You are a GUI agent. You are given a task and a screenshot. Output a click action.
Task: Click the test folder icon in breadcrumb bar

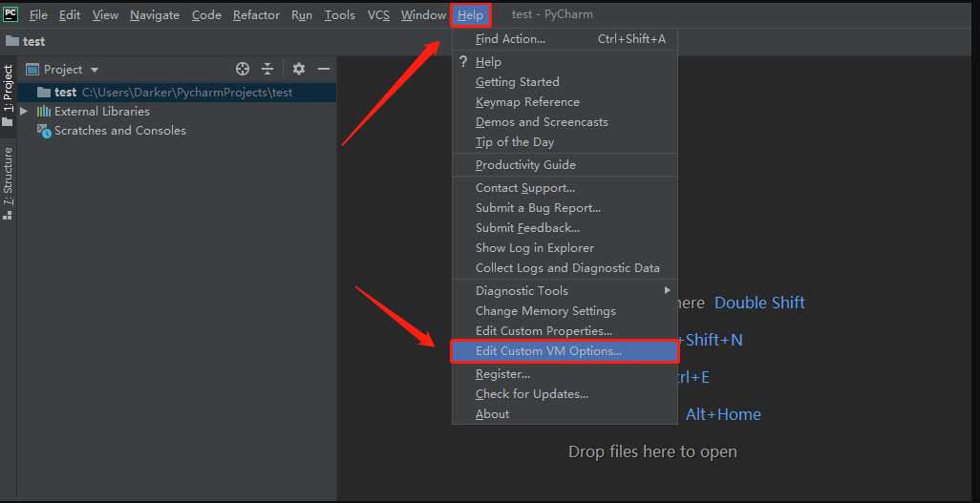(11, 41)
